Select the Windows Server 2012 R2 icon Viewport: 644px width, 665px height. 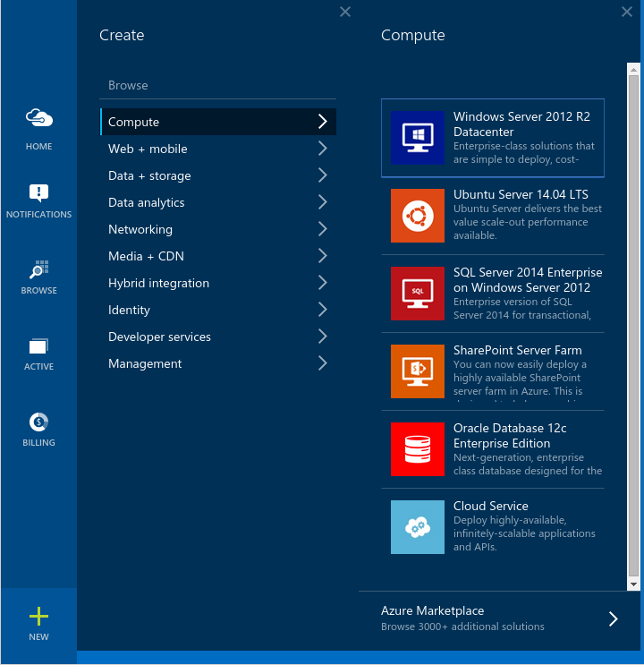click(418, 138)
